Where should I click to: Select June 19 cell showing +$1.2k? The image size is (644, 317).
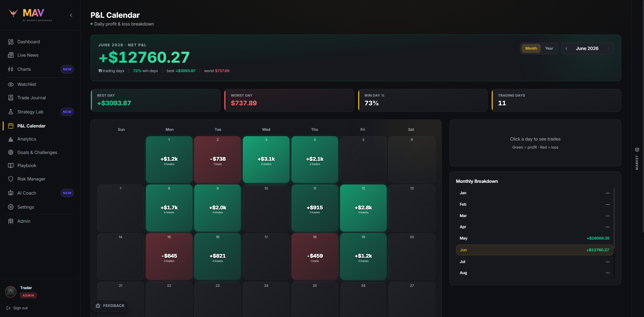[363, 257]
